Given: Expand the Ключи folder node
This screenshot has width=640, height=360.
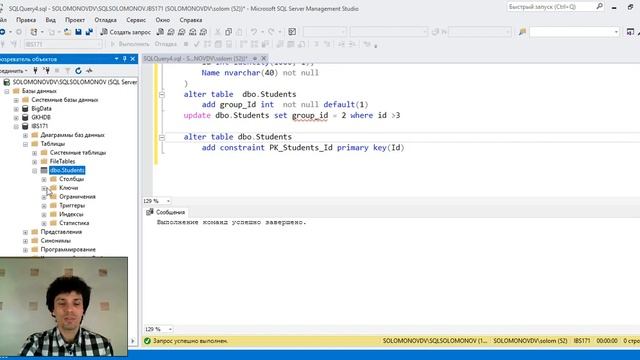Looking at the screenshot, I should point(44,188).
